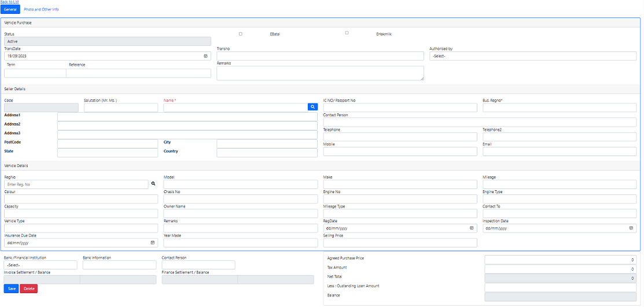This screenshot has width=644, height=307.
Task: Switch to the General tab
Action: [10, 9]
